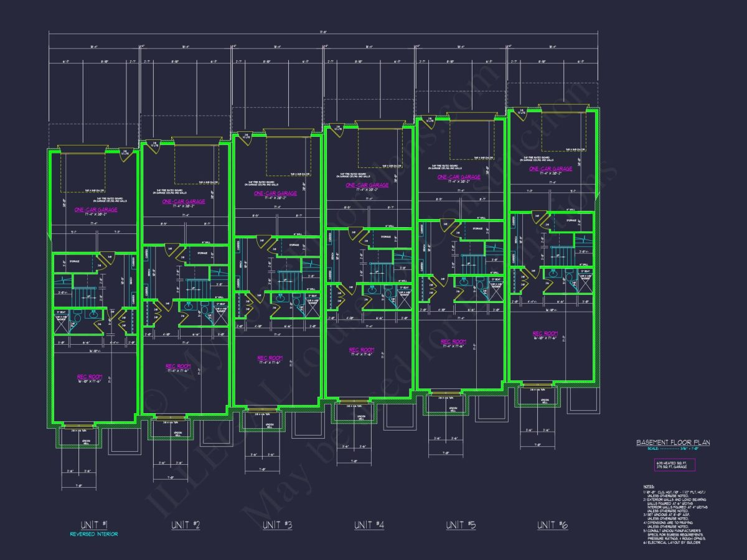The height and width of the screenshot is (560, 747).
Task: Click the "UNIT #1" label
Action: (x=93, y=525)
